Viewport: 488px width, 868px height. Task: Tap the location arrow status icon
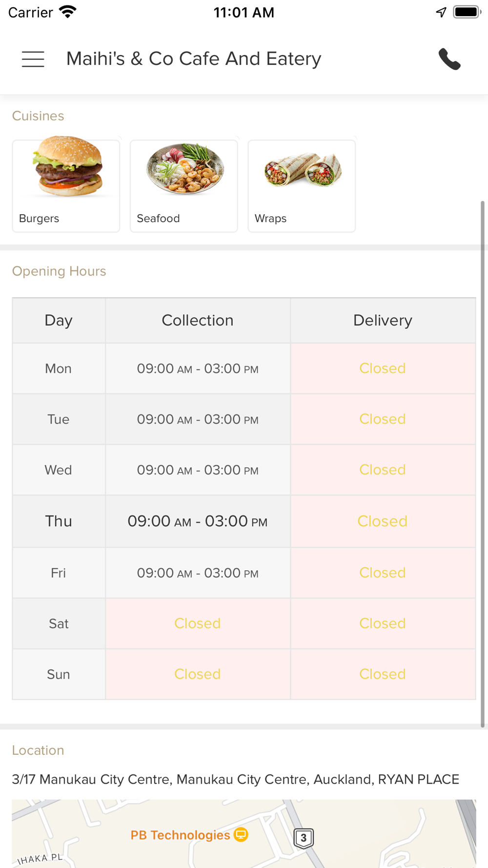click(441, 12)
